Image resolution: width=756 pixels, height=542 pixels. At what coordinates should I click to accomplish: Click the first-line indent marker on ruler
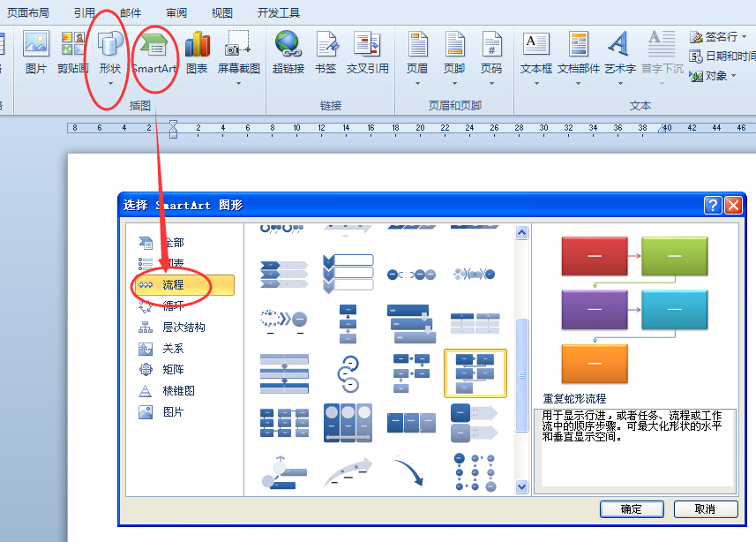coord(173,124)
